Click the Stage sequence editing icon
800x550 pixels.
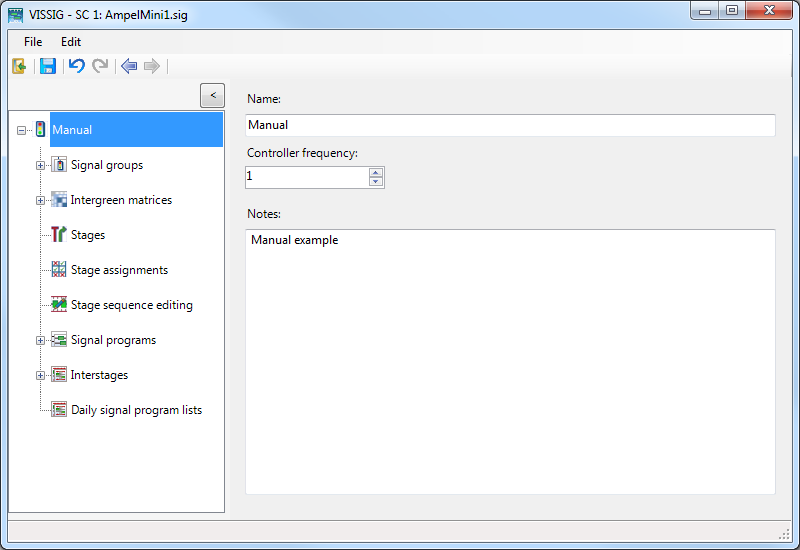59,305
